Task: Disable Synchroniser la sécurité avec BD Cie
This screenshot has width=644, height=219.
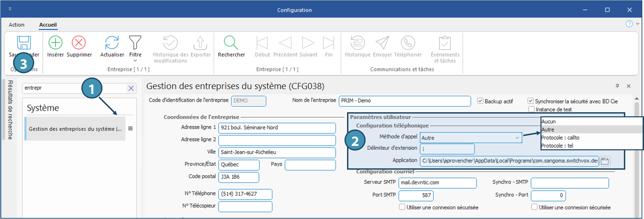Action: [x=530, y=101]
